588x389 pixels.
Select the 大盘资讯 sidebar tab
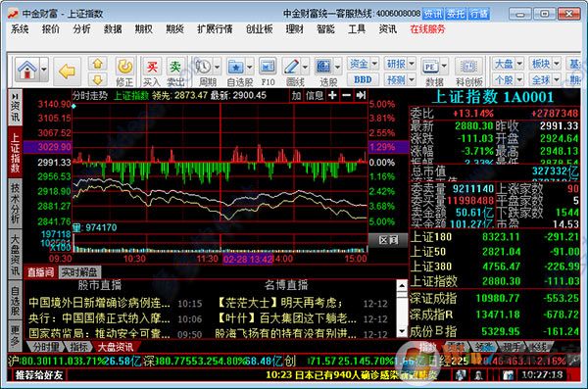(x=15, y=255)
